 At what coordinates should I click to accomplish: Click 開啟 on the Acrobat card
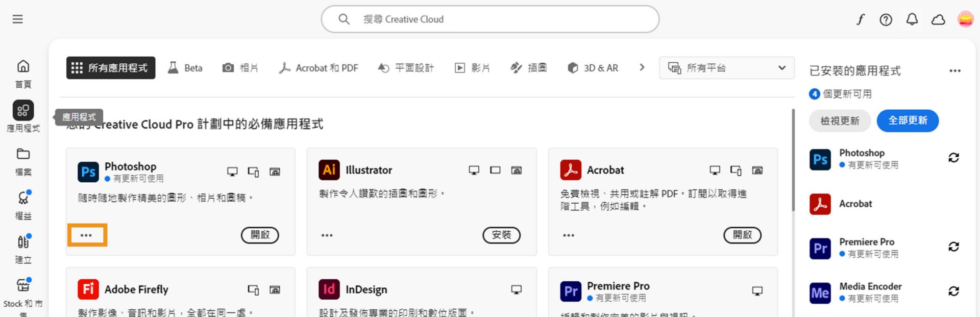742,235
